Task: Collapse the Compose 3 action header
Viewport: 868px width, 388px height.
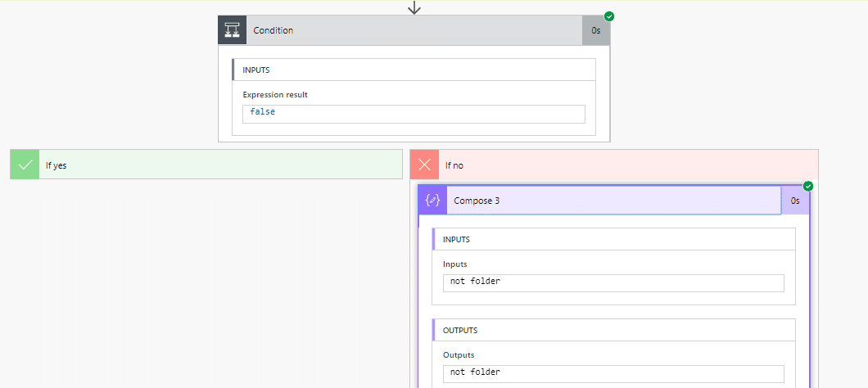Action: pyautogui.click(x=613, y=201)
